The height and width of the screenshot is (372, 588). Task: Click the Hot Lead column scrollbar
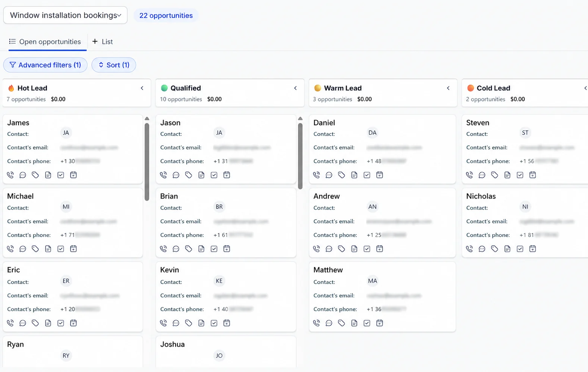click(x=147, y=162)
